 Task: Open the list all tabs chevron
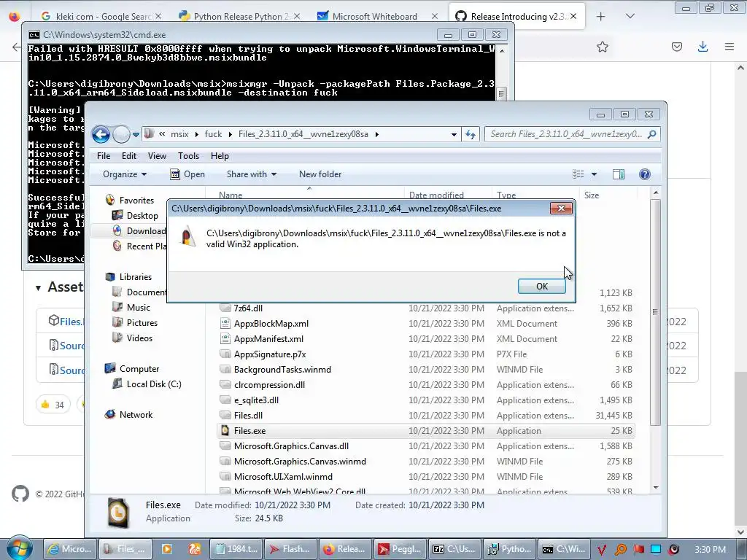(630, 16)
